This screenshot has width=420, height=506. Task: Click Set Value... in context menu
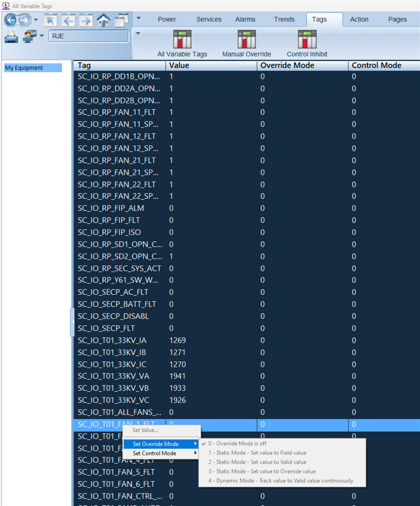click(145, 430)
